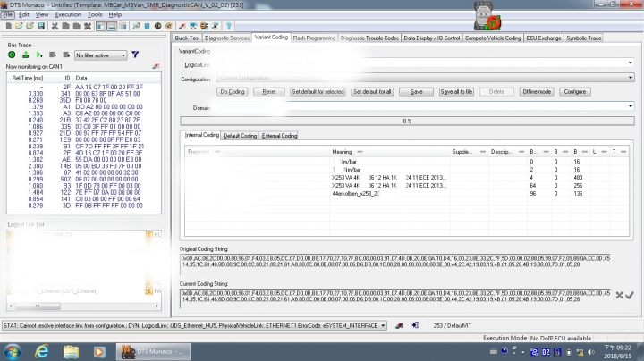Click the volume speaker icon in system tray
The image size is (644, 361).
tap(591, 352)
